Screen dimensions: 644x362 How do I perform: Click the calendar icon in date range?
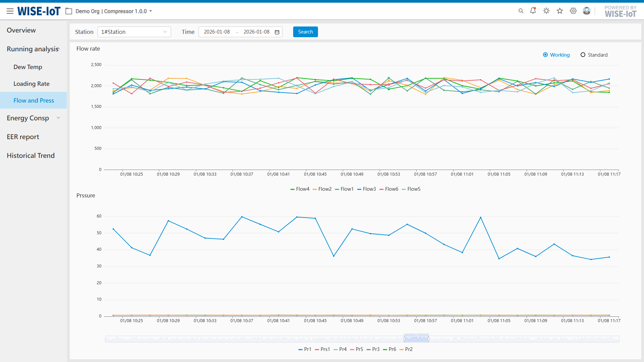coord(277,32)
